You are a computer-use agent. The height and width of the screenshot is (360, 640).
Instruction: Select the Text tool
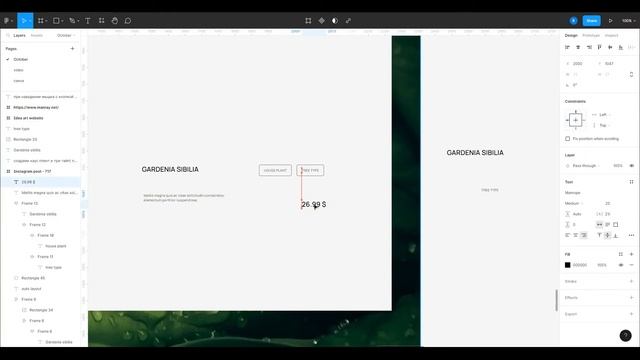point(88,20)
